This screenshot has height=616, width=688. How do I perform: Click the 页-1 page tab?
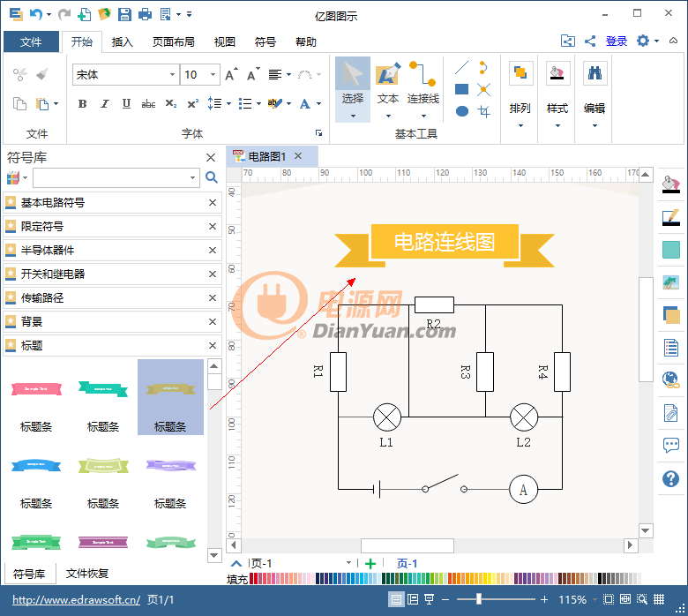pyautogui.click(x=407, y=564)
